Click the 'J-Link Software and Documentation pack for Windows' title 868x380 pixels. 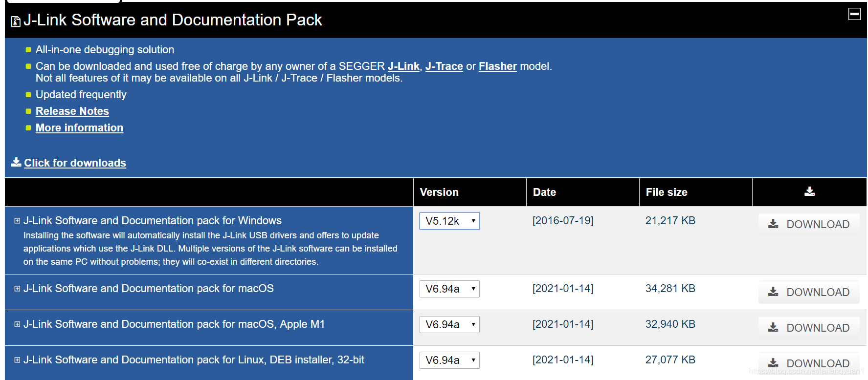[153, 221]
